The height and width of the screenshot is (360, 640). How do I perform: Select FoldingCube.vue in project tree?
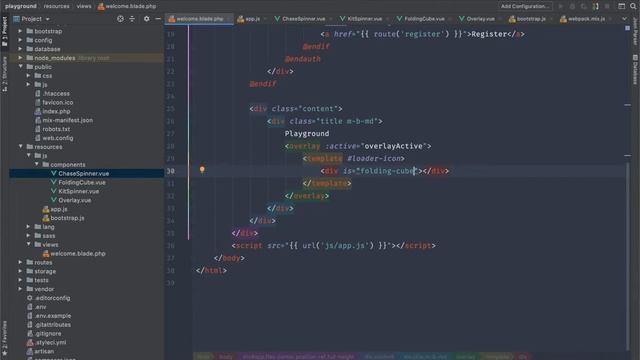coord(82,182)
